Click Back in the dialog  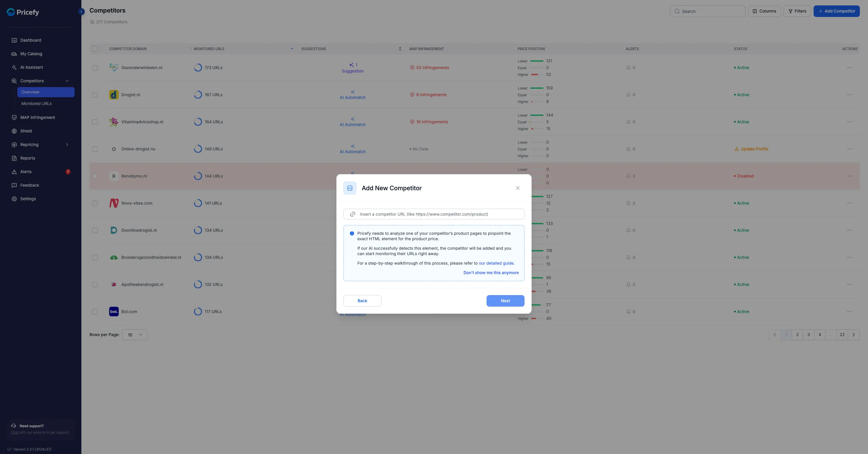(362, 301)
